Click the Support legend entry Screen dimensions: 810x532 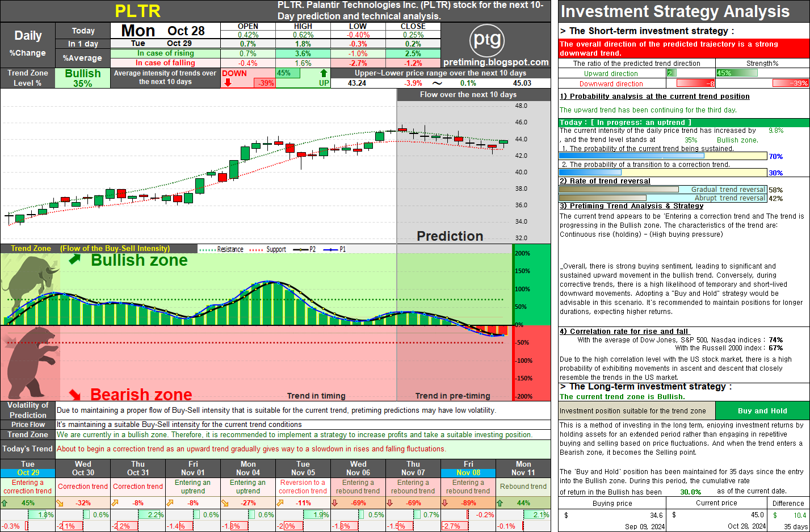268,249
